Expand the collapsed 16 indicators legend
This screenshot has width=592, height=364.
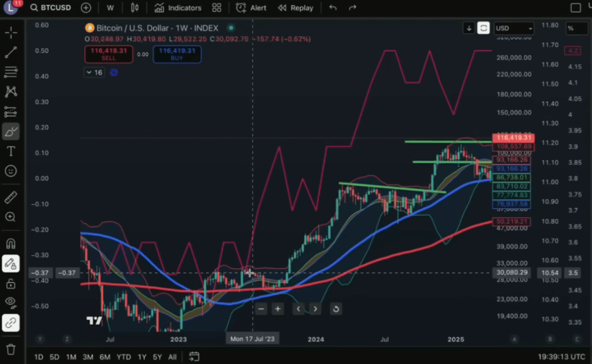click(94, 73)
